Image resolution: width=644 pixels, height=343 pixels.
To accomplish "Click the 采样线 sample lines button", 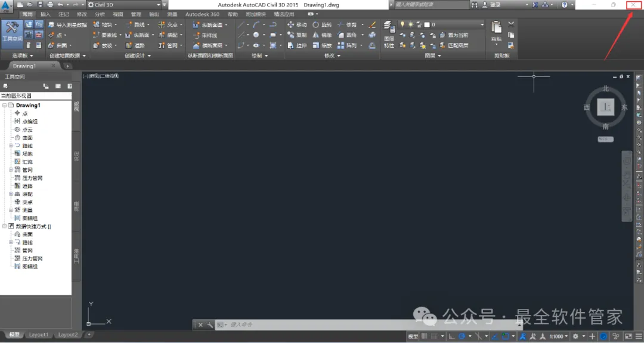I will (x=205, y=35).
